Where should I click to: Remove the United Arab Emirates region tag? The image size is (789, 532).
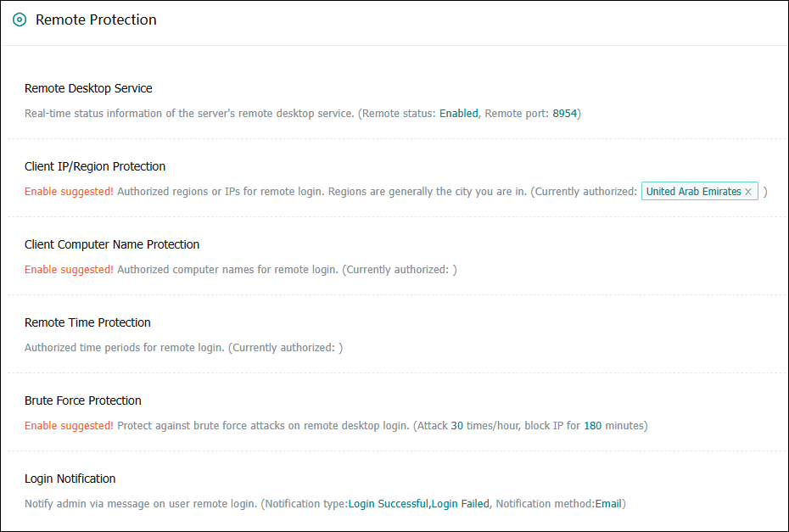(748, 192)
